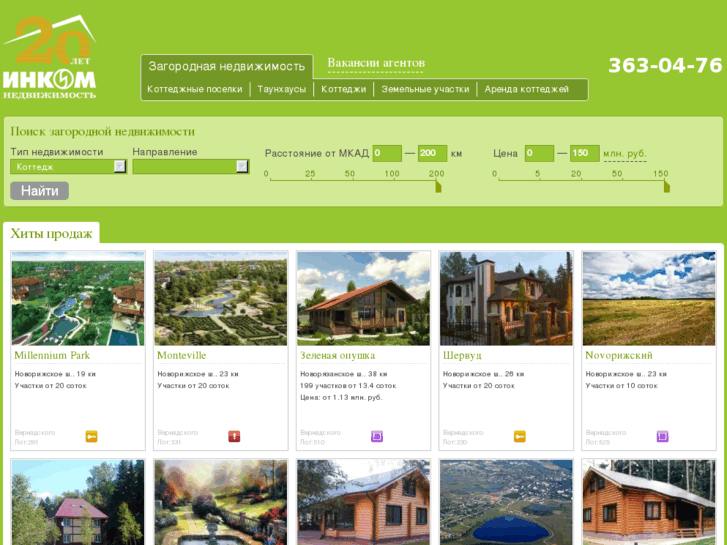Open the Инком Недвижимость logo
727x545 pixels.
(50, 57)
